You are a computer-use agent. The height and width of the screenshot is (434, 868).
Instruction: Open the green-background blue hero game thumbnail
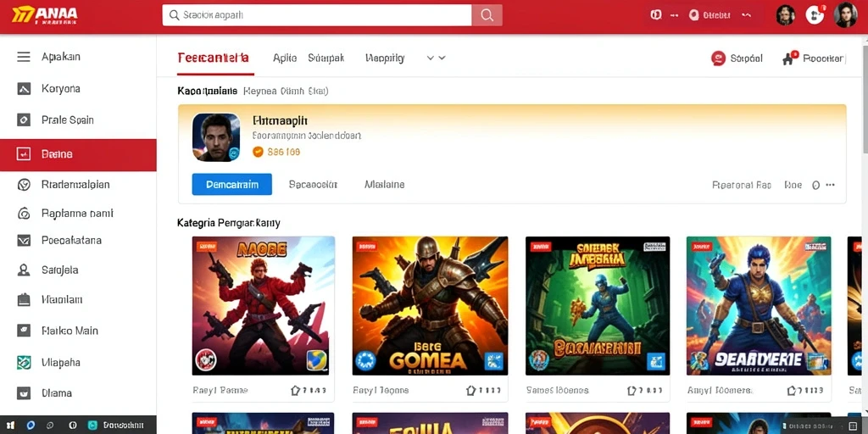pos(598,305)
